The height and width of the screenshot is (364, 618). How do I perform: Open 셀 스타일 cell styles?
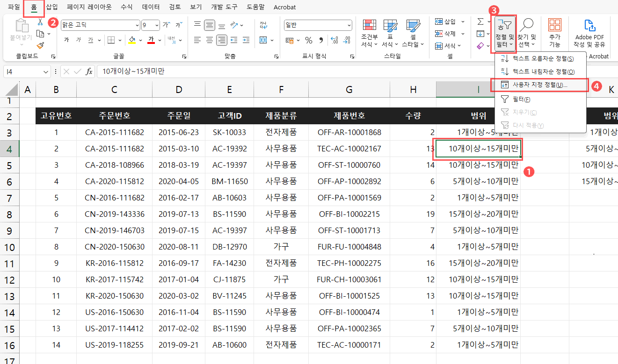click(x=413, y=33)
